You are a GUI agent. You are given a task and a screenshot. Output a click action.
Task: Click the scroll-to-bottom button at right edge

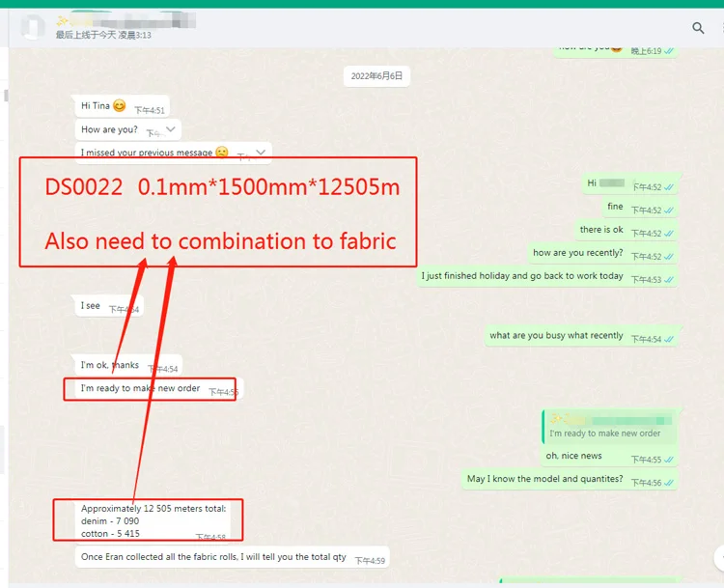coord(718,557)
